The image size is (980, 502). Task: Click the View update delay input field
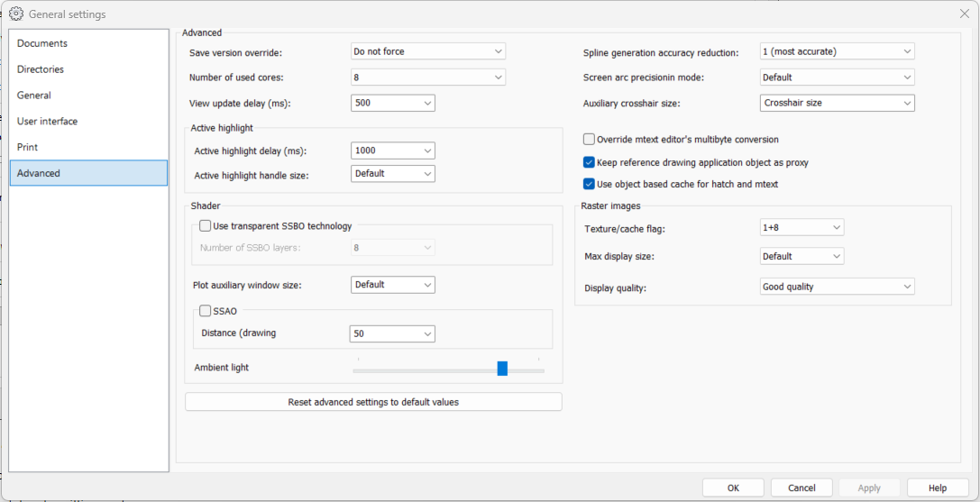tap(385, 103)
